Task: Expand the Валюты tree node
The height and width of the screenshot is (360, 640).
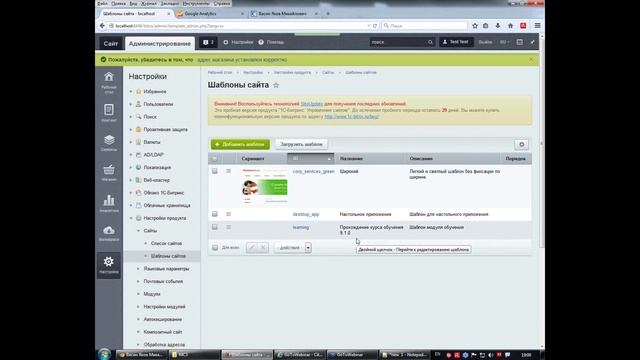Action: [131, 142]
